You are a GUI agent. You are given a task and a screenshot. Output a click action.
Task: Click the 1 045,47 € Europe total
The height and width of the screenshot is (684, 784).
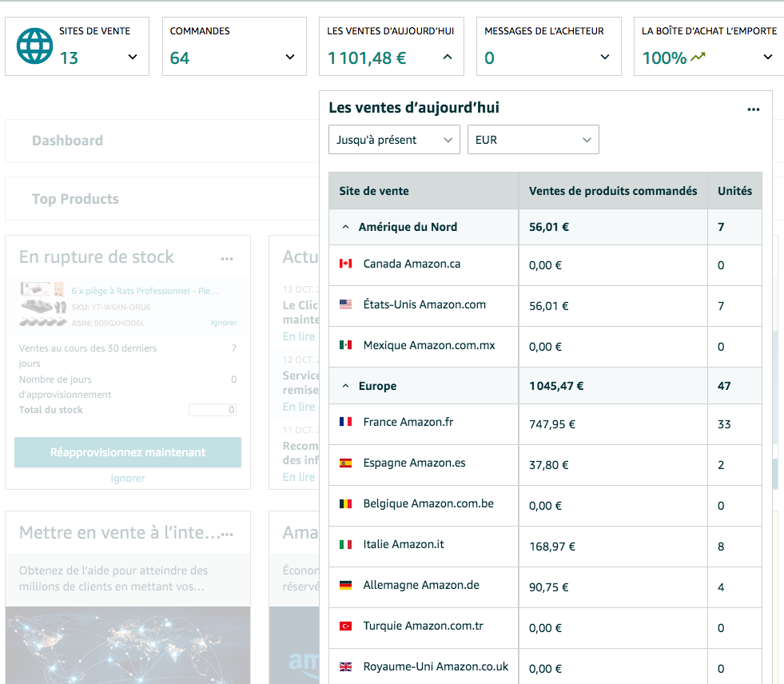(556, 386)
